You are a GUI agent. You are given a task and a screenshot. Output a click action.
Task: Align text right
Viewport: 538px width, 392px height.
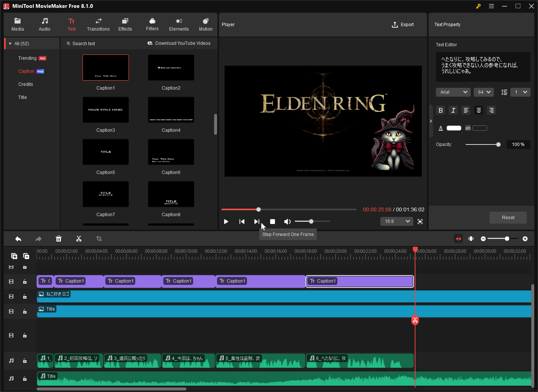coord(491,111)
